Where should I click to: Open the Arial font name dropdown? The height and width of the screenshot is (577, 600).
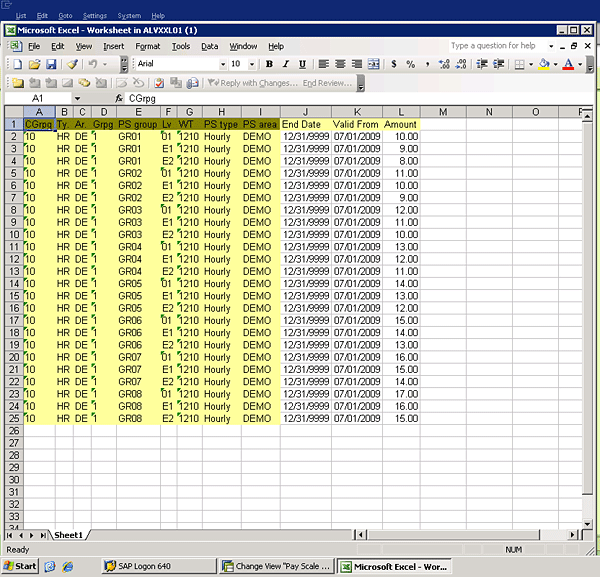click(x=222, y=64)
